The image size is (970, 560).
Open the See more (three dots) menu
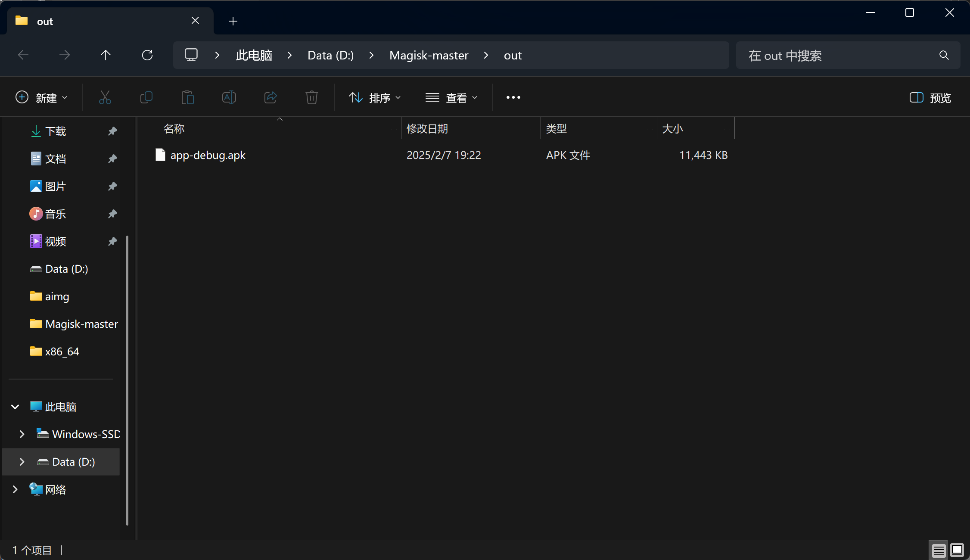click(x=513, y=98)
